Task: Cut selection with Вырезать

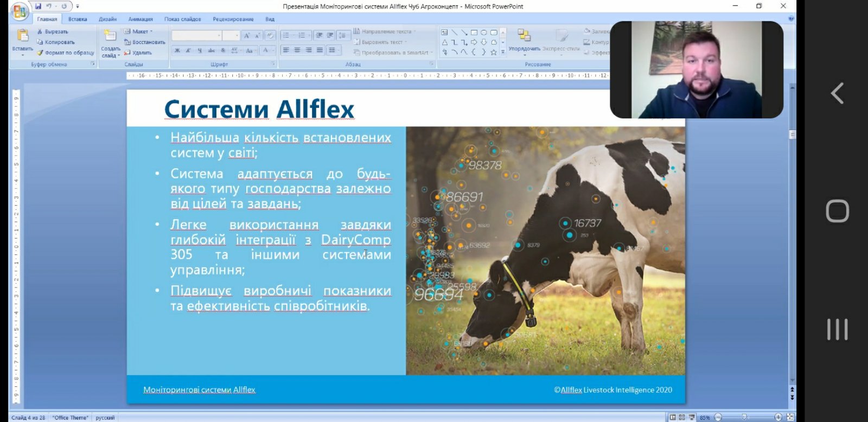Action: 52,31
